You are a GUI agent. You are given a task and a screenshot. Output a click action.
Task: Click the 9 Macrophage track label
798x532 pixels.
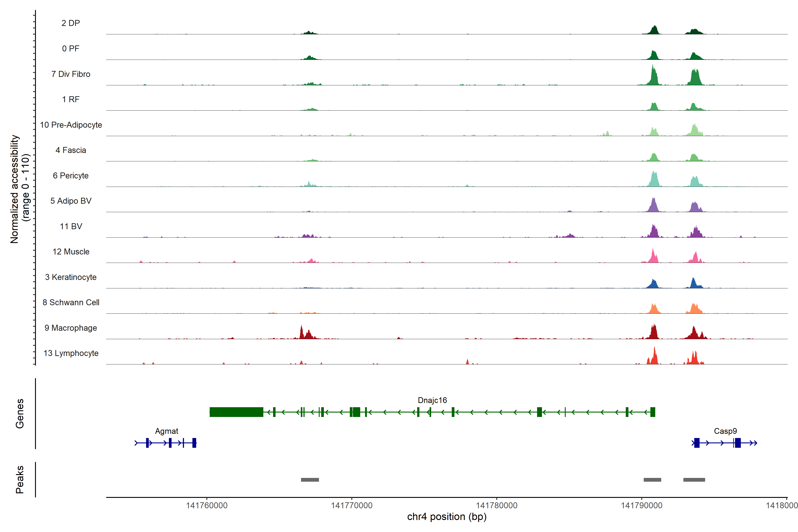click(x=70, y=328)
